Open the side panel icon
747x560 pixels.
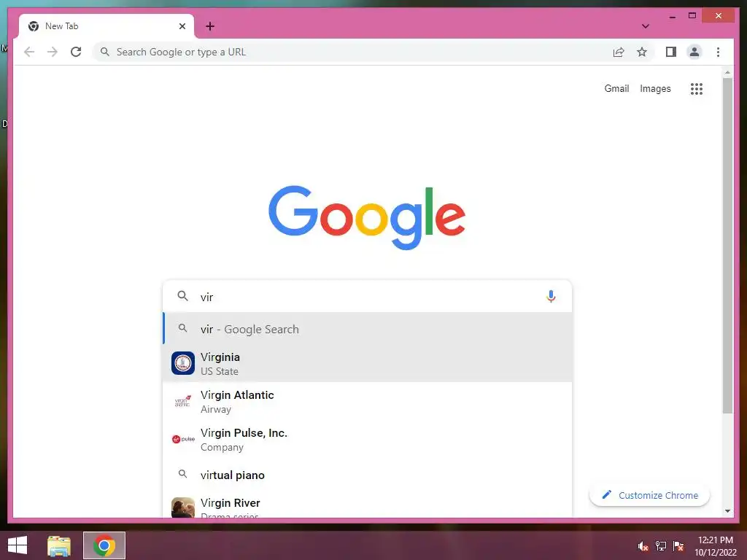[671, 52]
